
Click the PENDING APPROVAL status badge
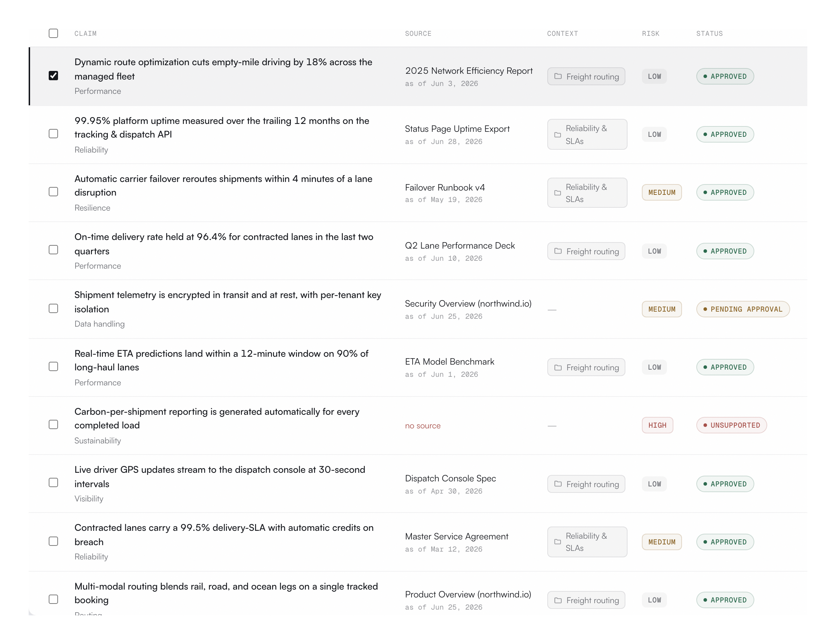coord(743,309)
